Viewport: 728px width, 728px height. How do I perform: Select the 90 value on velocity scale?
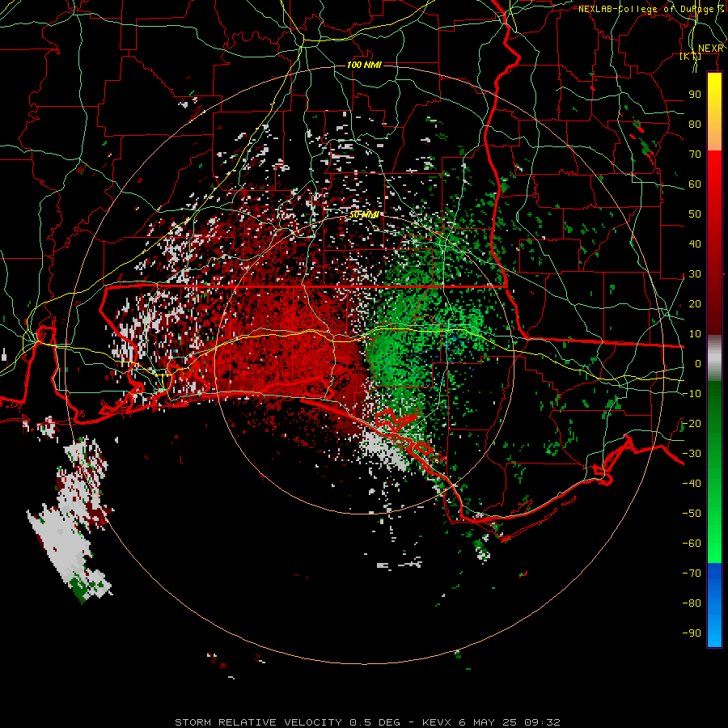click(x=695, y=95)
